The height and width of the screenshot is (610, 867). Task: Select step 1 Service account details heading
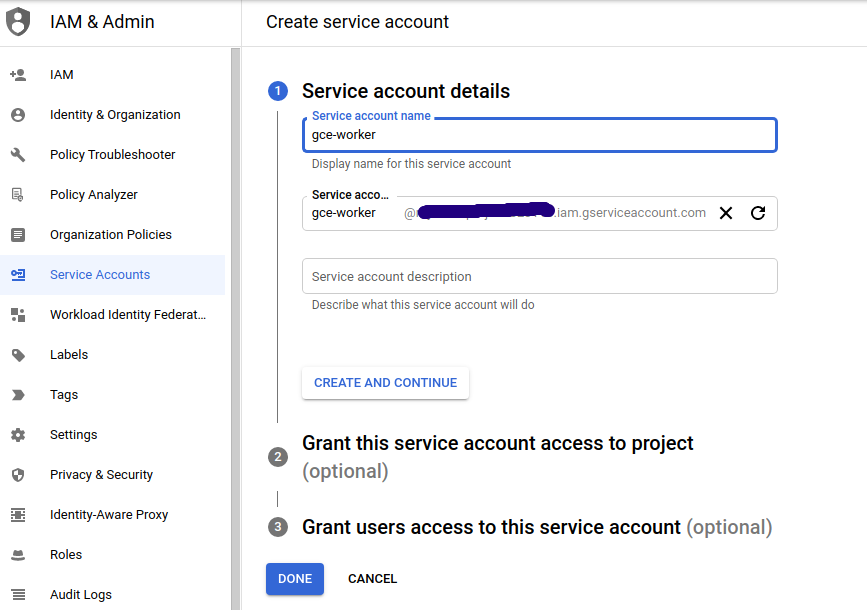pos(406,91)
